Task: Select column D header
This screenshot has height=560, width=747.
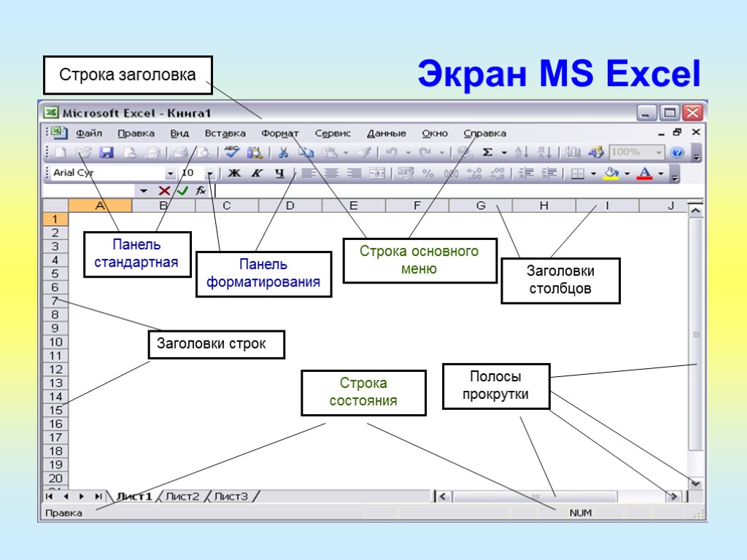Action: (290, 206)
